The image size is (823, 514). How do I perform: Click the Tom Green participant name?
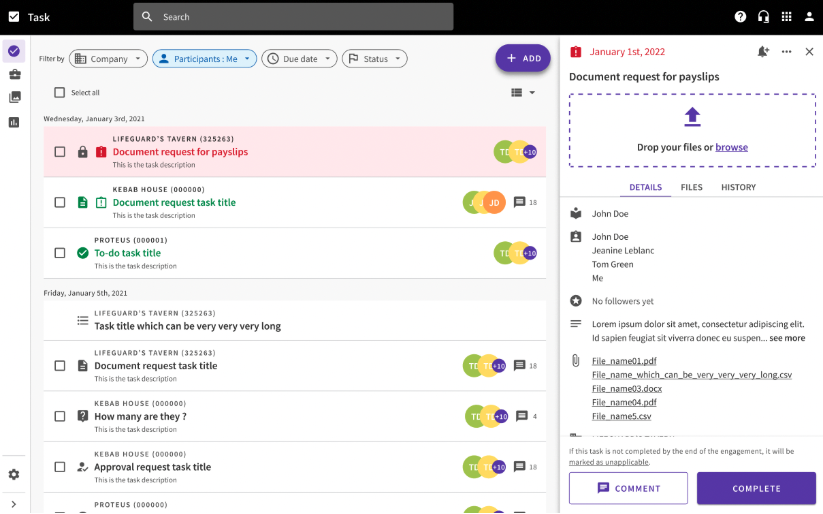click(613, 264)
